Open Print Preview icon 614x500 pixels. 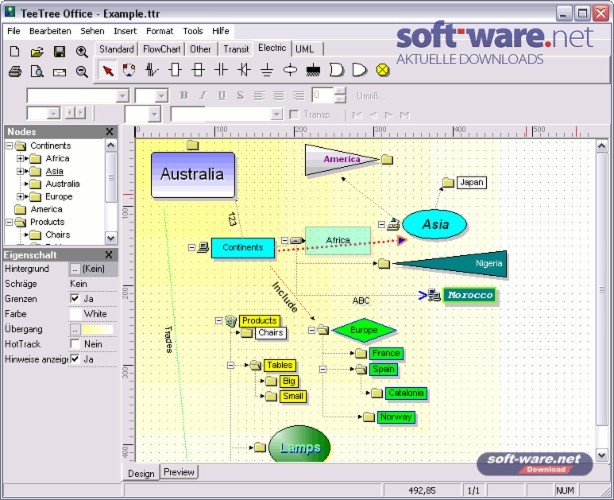37,72
